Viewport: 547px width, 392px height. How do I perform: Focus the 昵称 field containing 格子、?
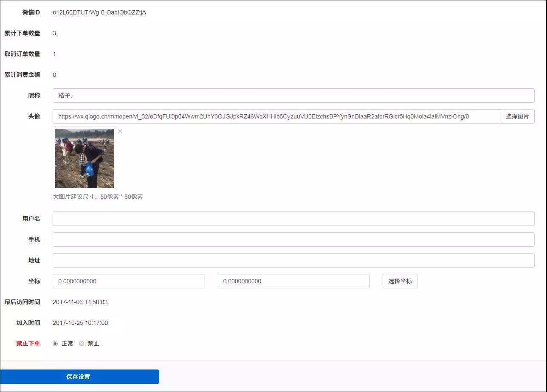(293, 96)
